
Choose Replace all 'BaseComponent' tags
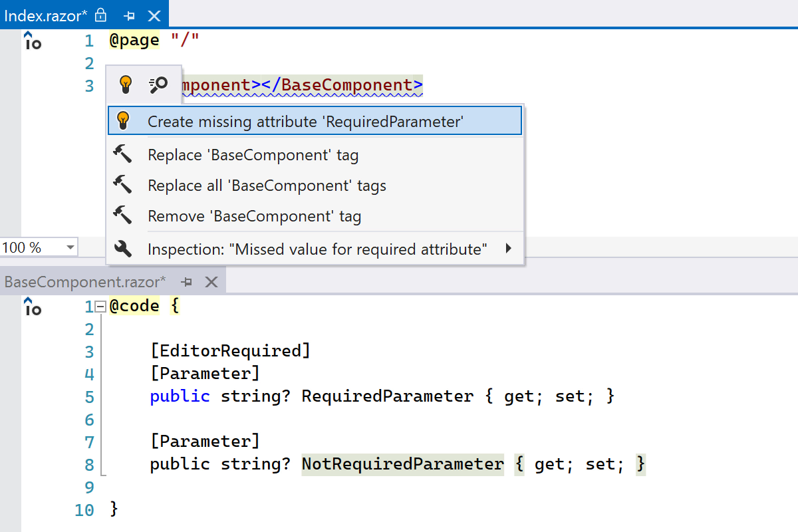pos(267,186)
